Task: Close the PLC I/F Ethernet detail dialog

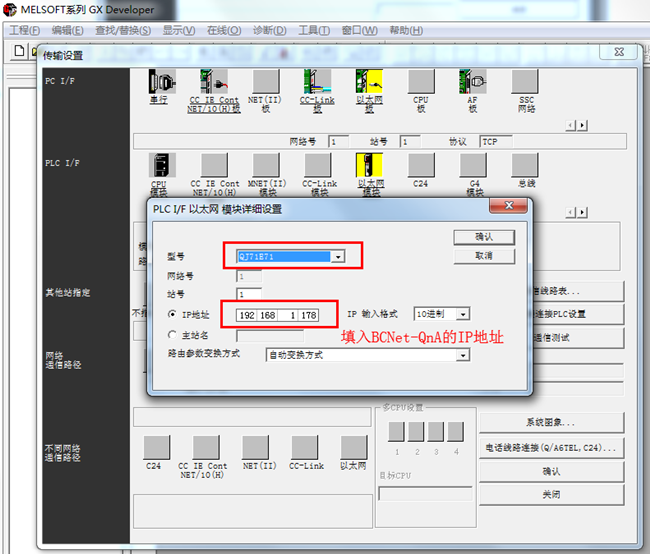Action: click(x=509, y=206)
